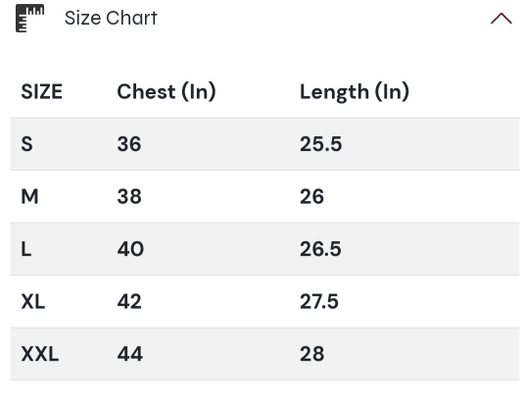Screen dimensions: 524x400
Task: Click the M size row label
Action: [x=30, y=196]
